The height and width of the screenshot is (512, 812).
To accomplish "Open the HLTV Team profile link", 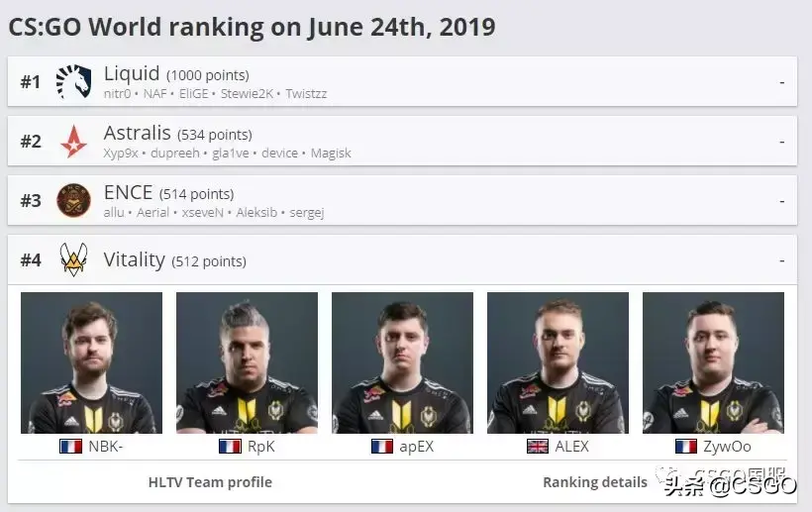I will (210, 482).
